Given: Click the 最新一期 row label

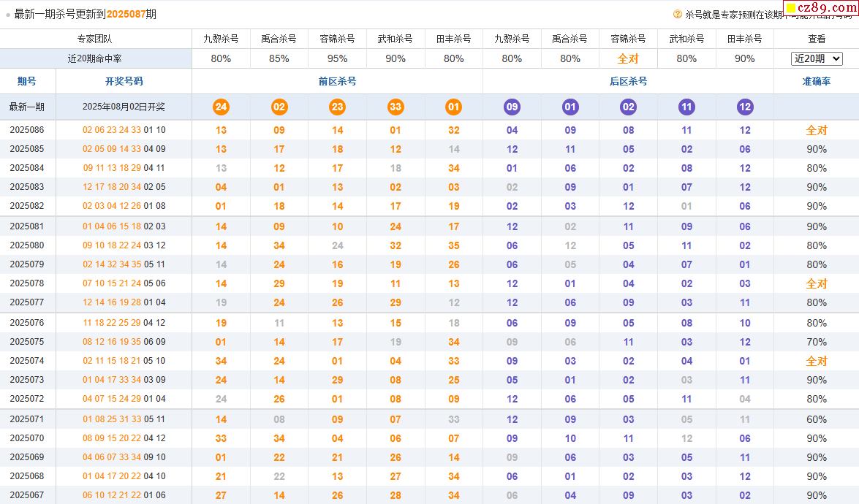Looking at the screenshot, I should tap(27, 107).
